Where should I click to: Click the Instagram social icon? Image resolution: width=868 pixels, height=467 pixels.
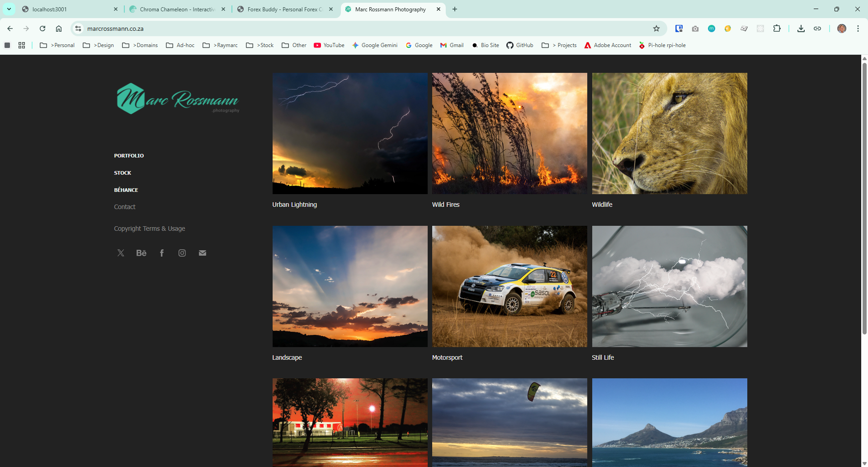(x=182, y=253)
